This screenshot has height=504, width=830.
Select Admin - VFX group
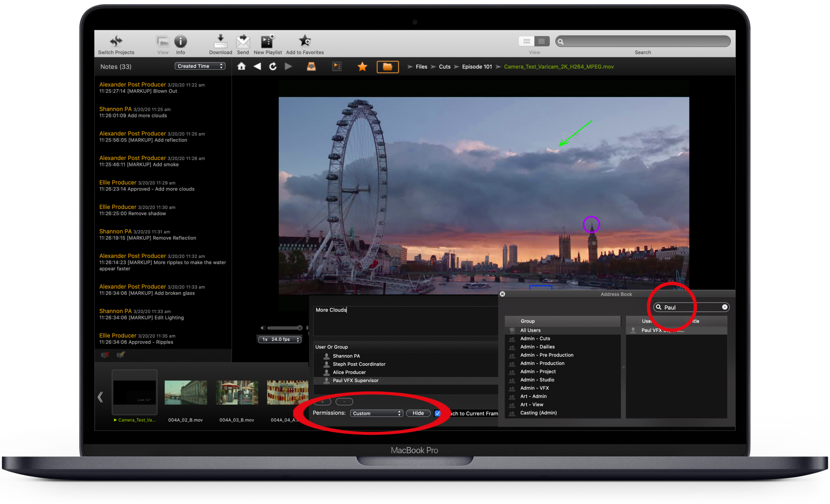[534, 388]
